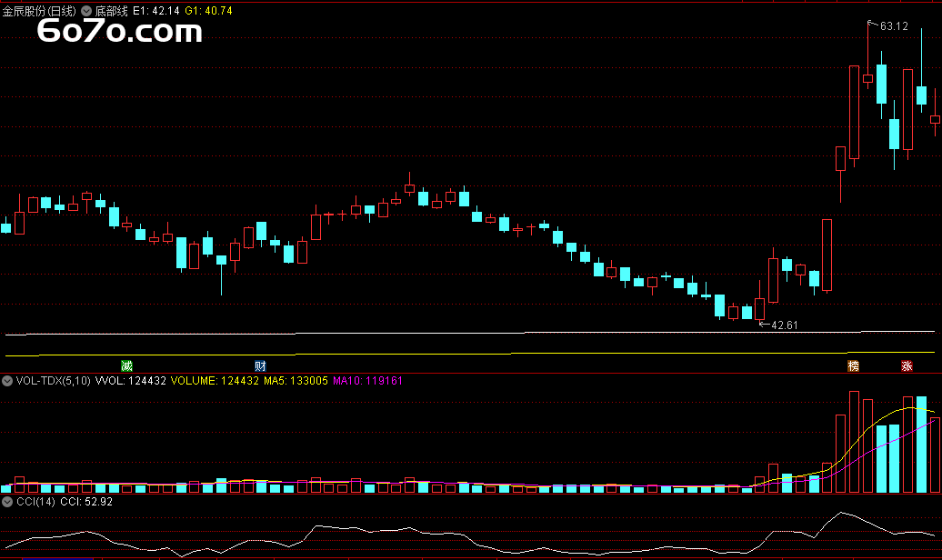Select the 底部线 indicator name label

tap(111, 11)
